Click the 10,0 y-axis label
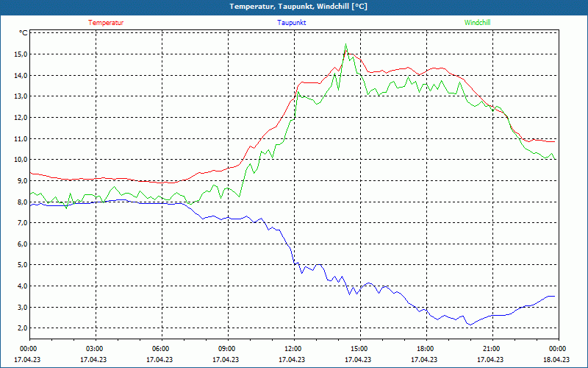This screenshot has width=588, height=368. [20, 160]
